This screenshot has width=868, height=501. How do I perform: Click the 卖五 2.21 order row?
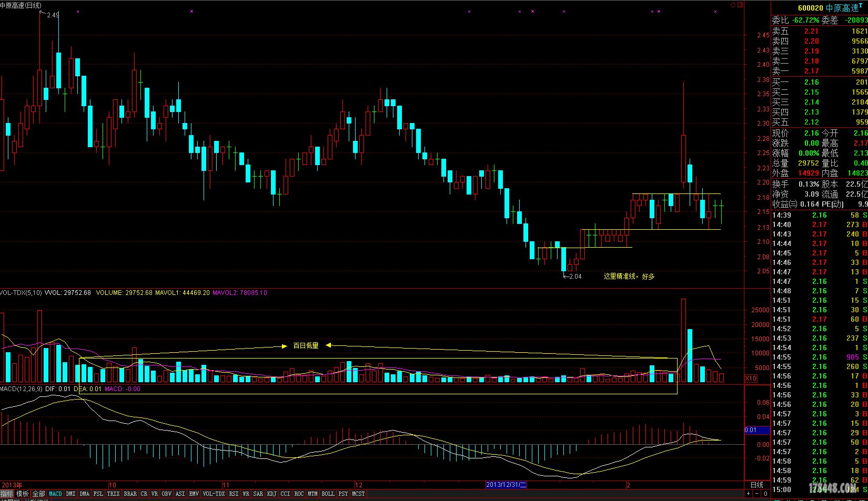[820, 31]
